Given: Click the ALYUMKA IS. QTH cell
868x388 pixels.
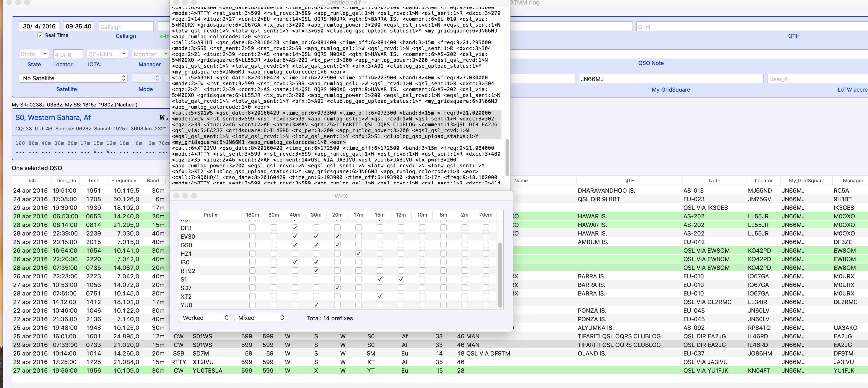Looking at the screenshot, I should click(595, 328).
